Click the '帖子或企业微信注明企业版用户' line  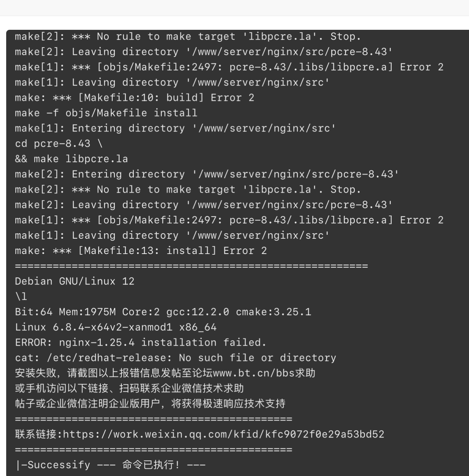[x=150, y=404]
